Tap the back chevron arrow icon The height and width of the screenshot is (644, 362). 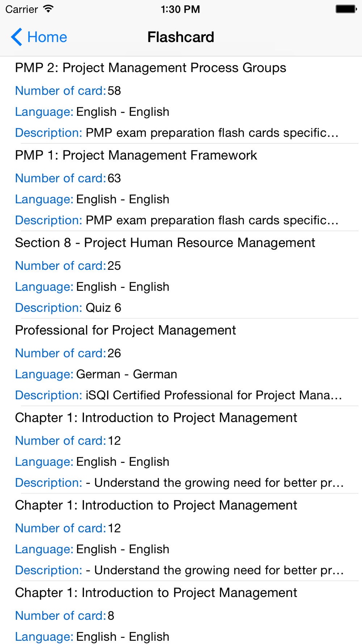click(x=17, y=37)
